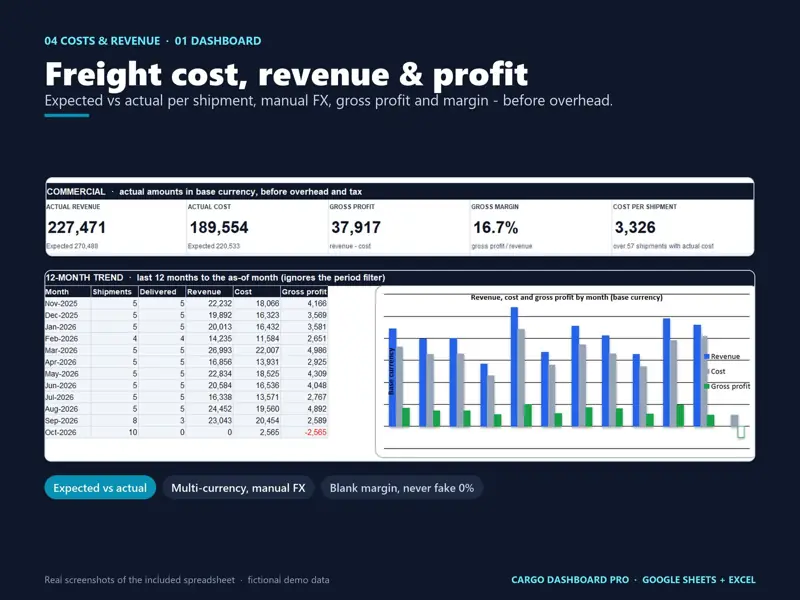The width and height of the screenshot is (800, 600).
Task: Select the May-2026 month cell
Action: point(68,374)
